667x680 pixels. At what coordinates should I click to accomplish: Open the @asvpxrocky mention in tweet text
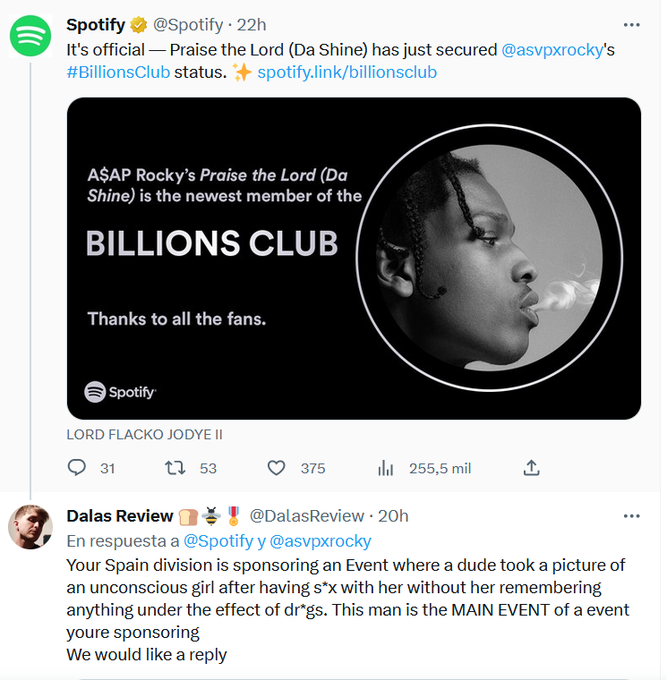(552, 50)
